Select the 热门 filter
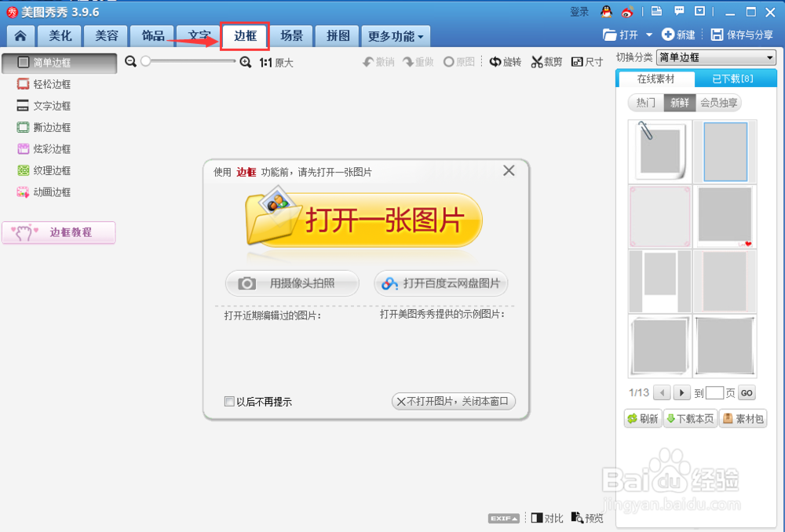The width and height of the screenshot is (785, 532). point(646,103)
